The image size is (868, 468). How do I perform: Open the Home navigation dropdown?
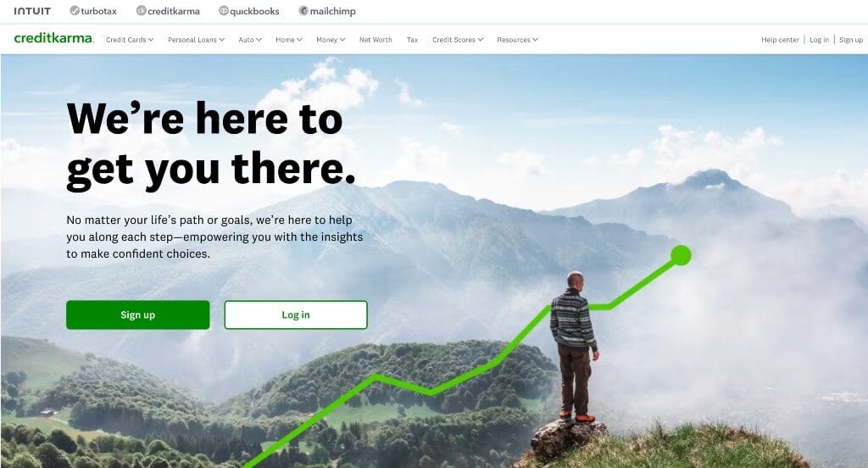point(289,40)
